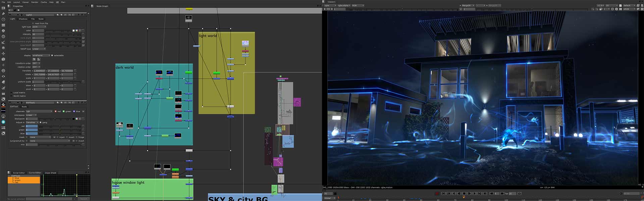Open the Draw nodes toolbar icon
Image resolution: width=644 pixels, height=201 pixels.
[3, 14]
